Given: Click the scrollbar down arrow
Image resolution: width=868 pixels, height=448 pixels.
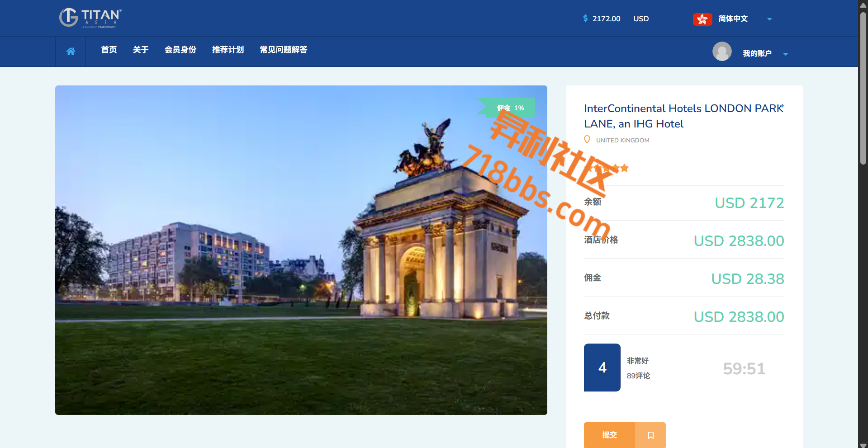Looking at the screenshot, I should pyautogui.click(x=863, y=445).
